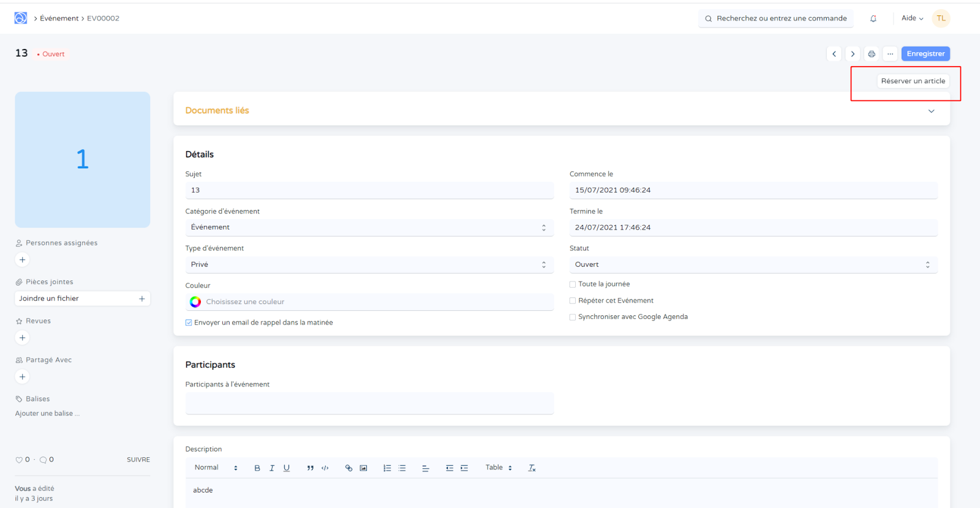This screenshot has width=980, height=508.
Task: Open the Statut dropdown
Action: (753, 264)
